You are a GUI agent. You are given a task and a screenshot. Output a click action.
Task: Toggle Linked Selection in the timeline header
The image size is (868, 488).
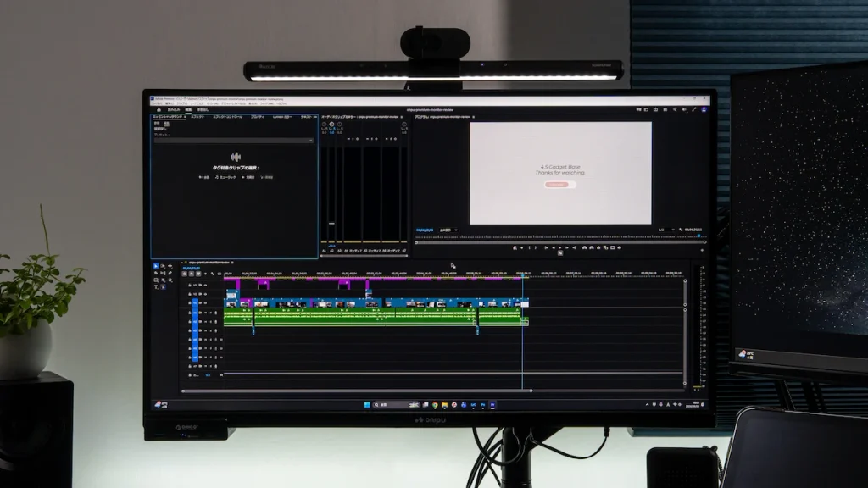(x=198, y=274)
